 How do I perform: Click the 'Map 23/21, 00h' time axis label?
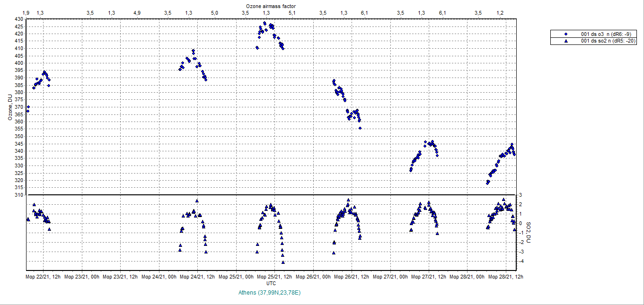point(82,277)
